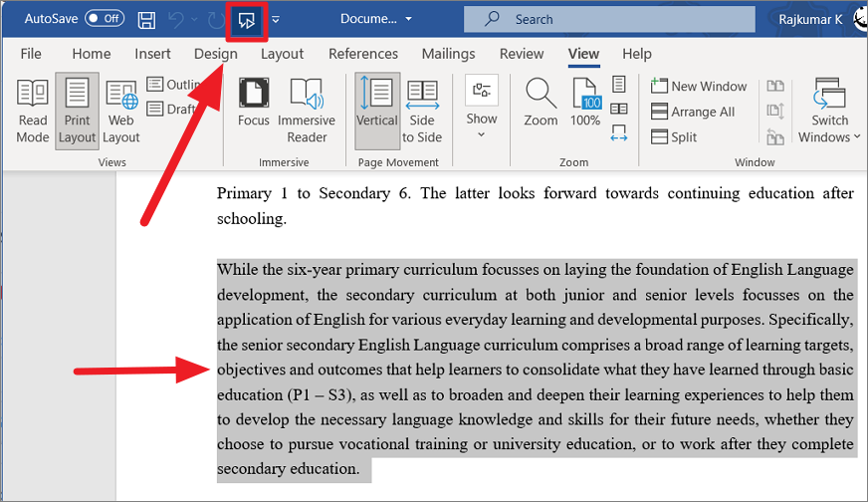Viewport: 868px width, 502px height.
Task: Click Arrange All windows
Action: (x=693, y=112)
